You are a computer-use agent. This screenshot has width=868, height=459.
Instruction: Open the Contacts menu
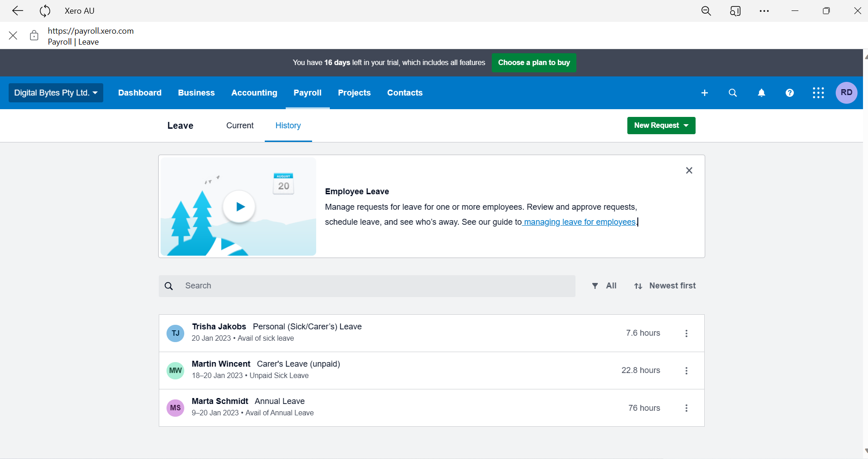(405, 93)
